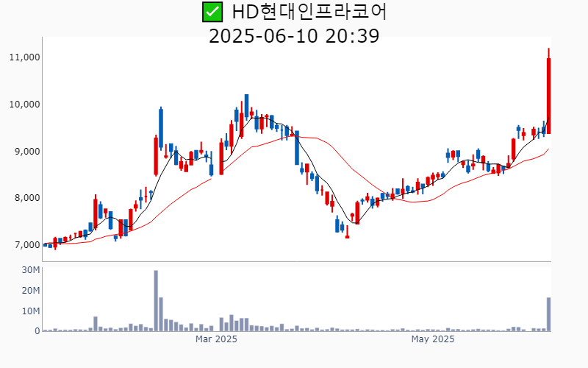Click the 7,000 price axis label
The image size is (588, 368).
(26, 245)
